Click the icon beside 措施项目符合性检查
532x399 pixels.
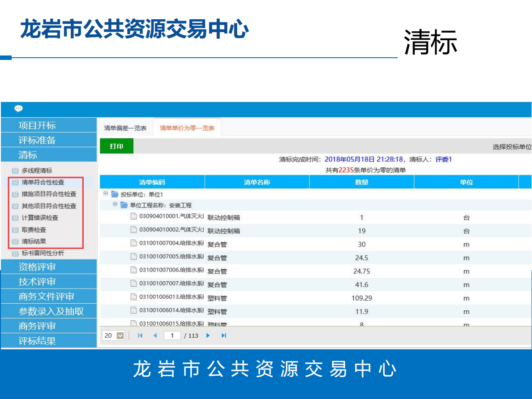point(15,194)
